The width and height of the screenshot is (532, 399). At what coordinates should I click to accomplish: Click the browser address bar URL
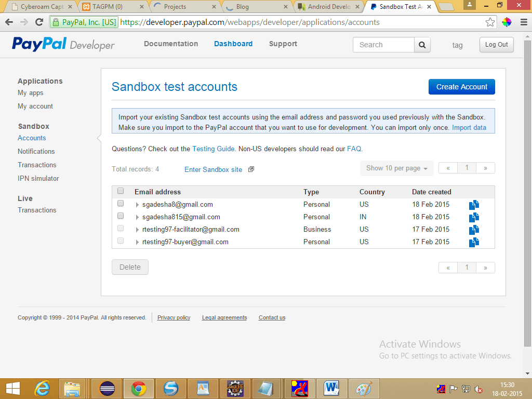point(250,22)
